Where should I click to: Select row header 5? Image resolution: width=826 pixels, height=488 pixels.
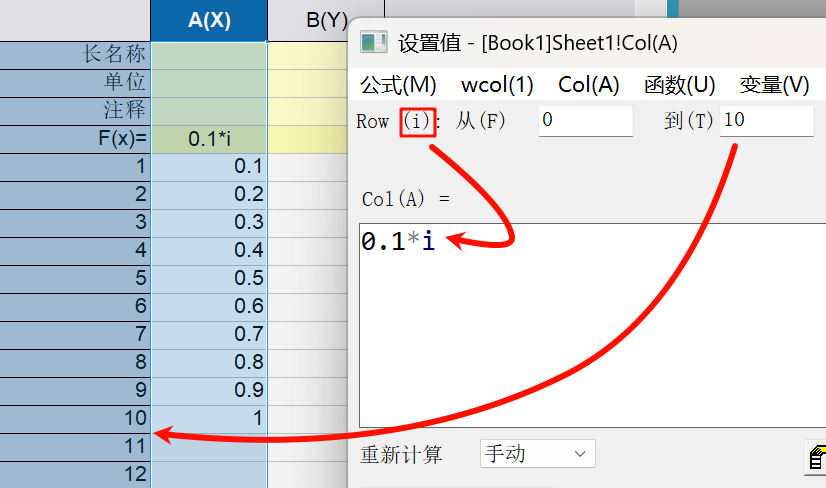[75, 279]
